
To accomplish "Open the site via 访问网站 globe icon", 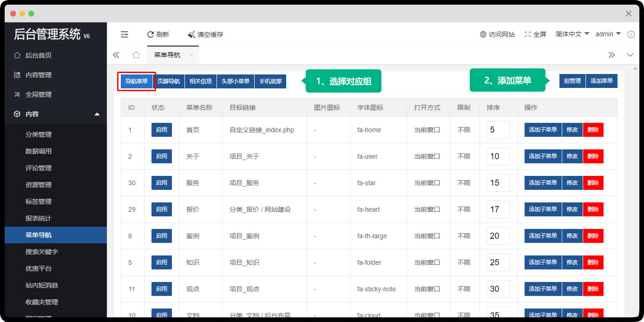I will [x=483, y=34].
